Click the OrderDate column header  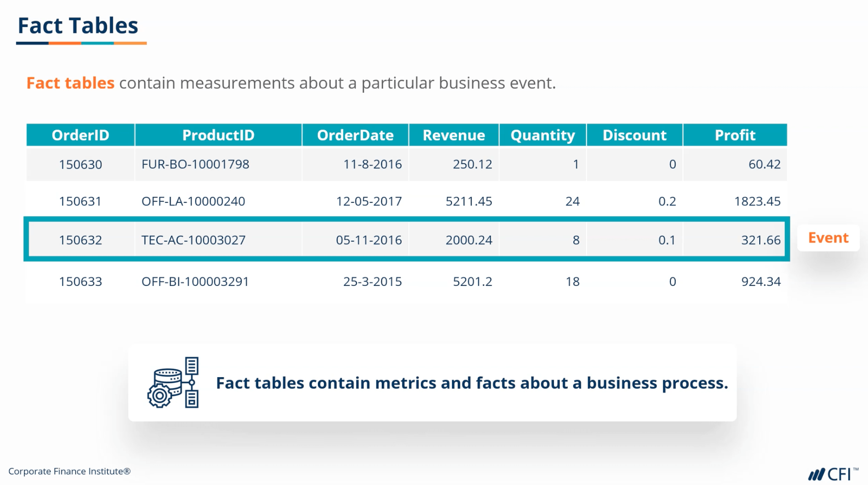[x=355, y=135]
